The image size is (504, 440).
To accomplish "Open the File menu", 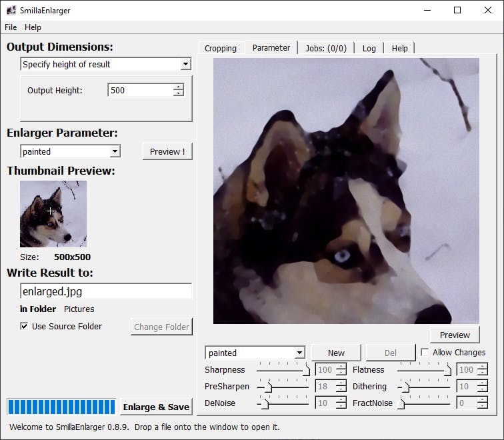I will point(11,27).
